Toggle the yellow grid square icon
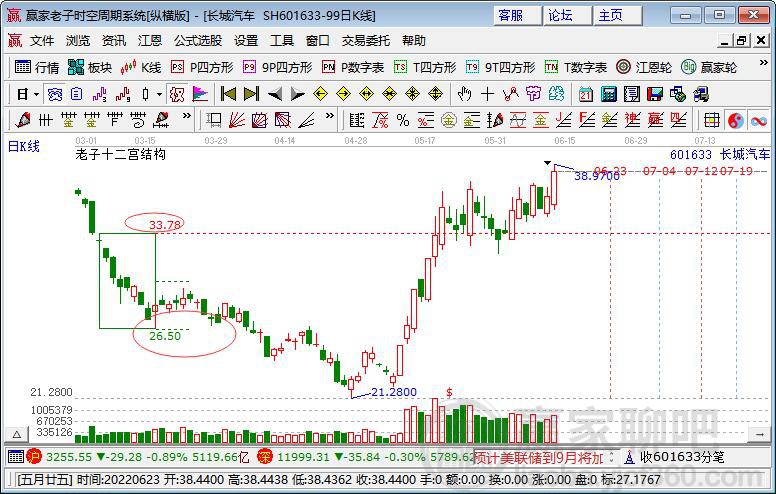This screenshot has width=776, height=494. (x=712, y=120)
